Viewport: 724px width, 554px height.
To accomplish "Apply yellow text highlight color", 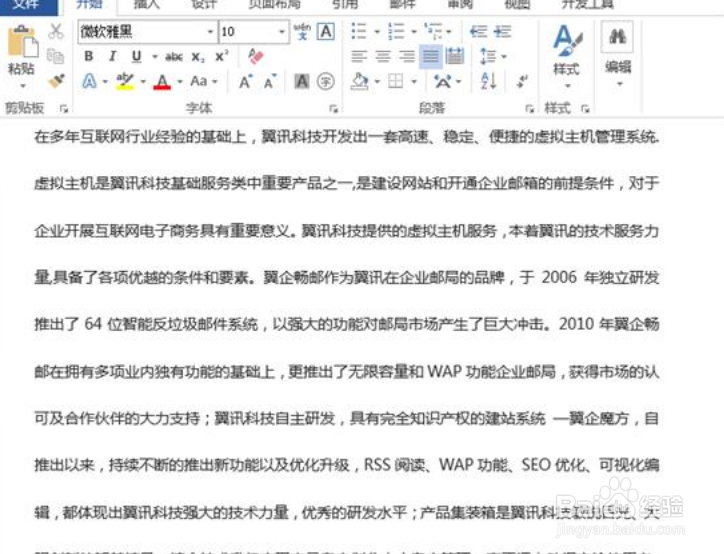I will pos(125,81).
